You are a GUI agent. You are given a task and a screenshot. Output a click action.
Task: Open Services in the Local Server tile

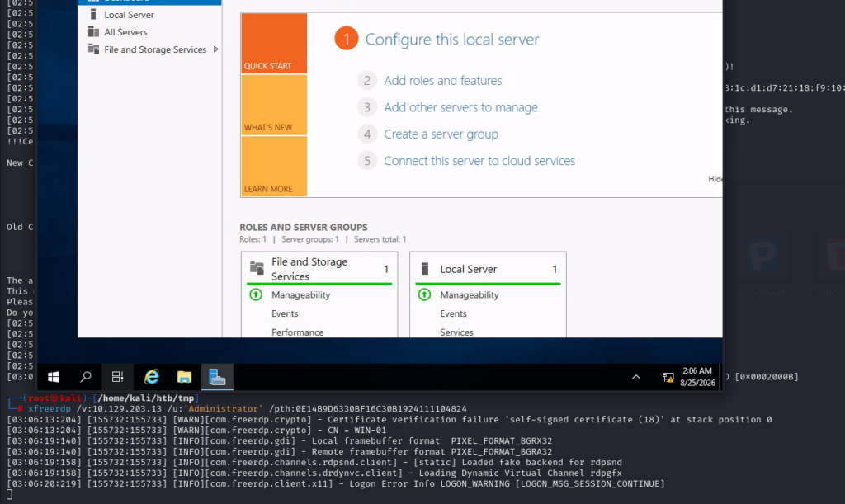click(456, 332)
